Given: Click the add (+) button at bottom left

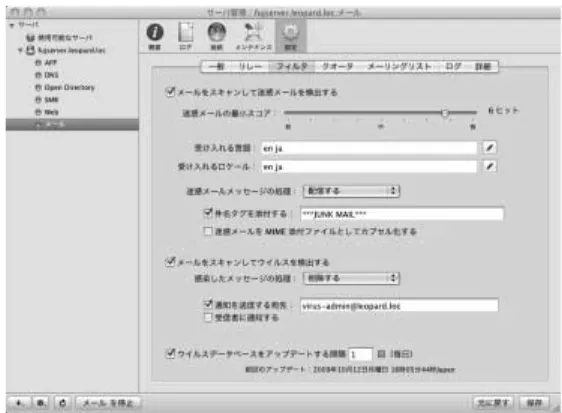Looking at the screenshot, I should (x=19, y=403).
